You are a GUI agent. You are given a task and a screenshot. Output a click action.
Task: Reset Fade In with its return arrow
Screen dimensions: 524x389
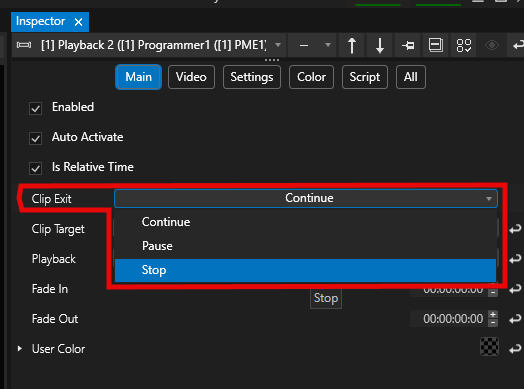click(515, 289)
